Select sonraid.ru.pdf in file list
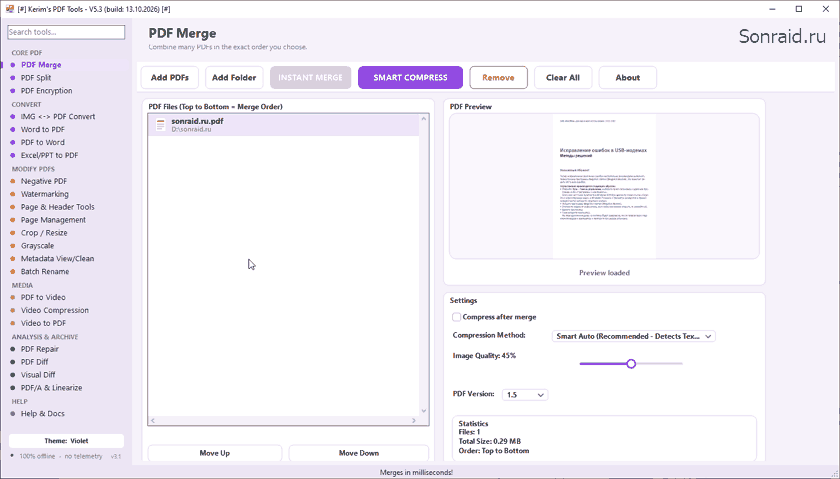 [x=283, y=125]
